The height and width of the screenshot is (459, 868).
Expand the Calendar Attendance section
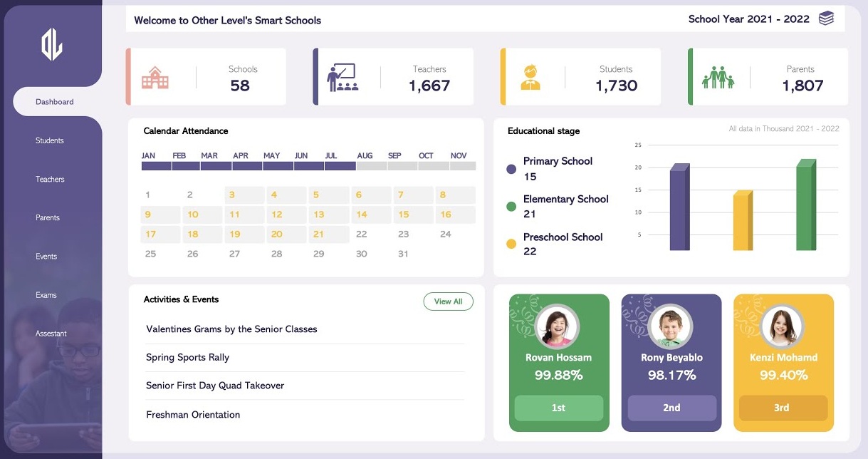186,131
